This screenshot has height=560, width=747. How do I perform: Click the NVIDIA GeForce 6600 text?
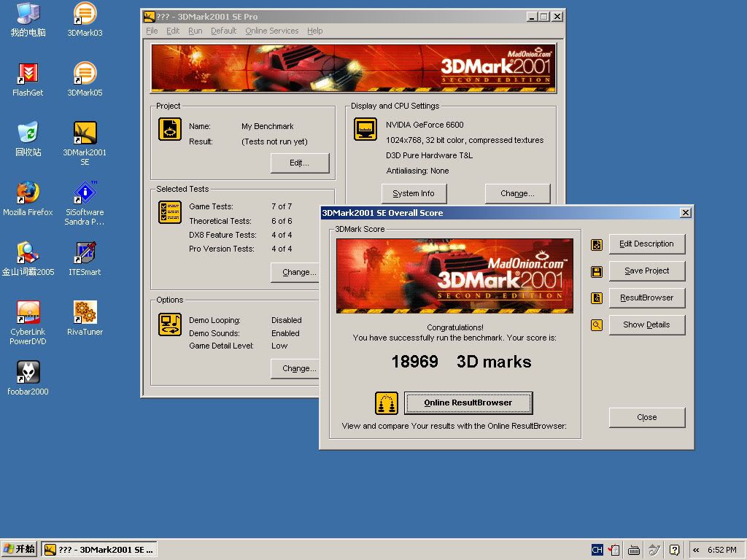[425, 125]
